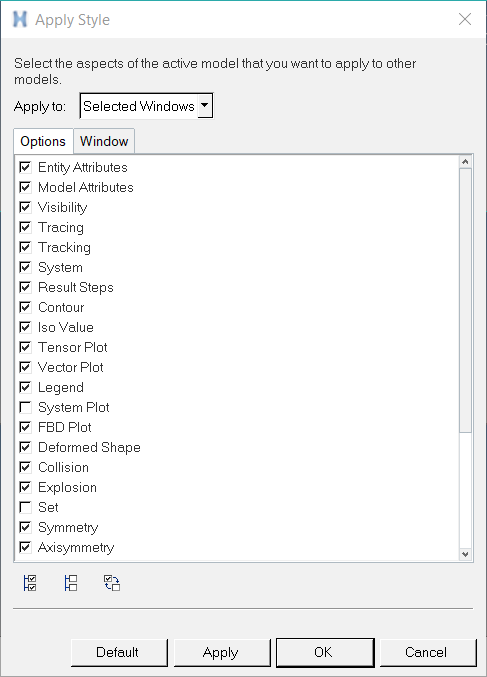Viewport: 487px width, 677px height.
Task: Click the Default button
Action: click(x=119, y=652)
